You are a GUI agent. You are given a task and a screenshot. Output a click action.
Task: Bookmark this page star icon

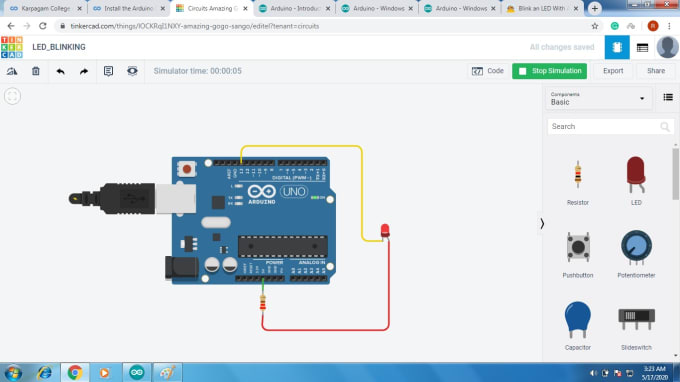pyautogui.click(x=595, y=26)
